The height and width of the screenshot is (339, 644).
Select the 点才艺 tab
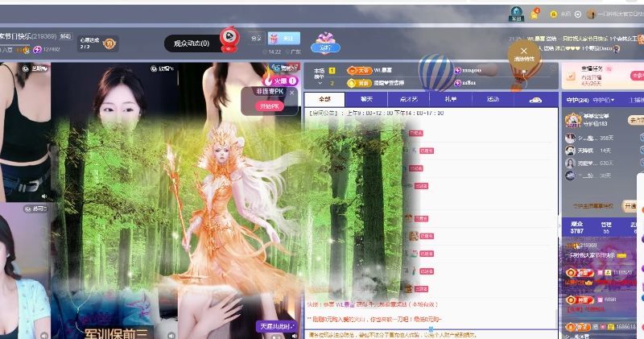click(408, 99)
